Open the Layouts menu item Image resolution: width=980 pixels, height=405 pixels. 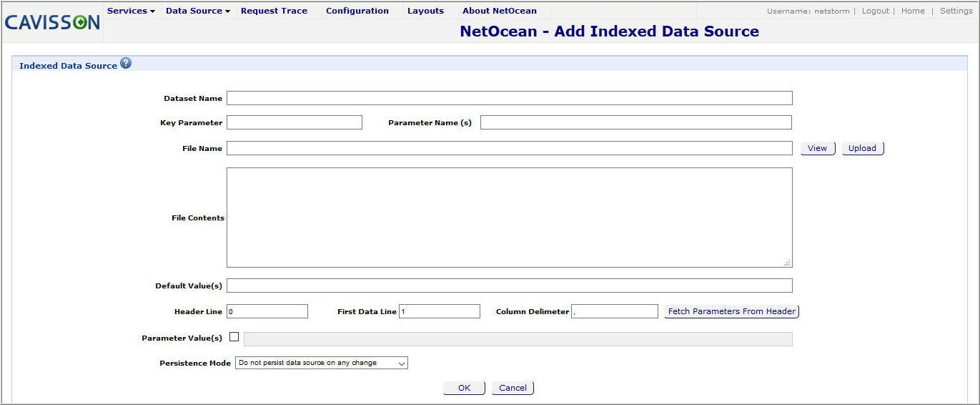425,11
